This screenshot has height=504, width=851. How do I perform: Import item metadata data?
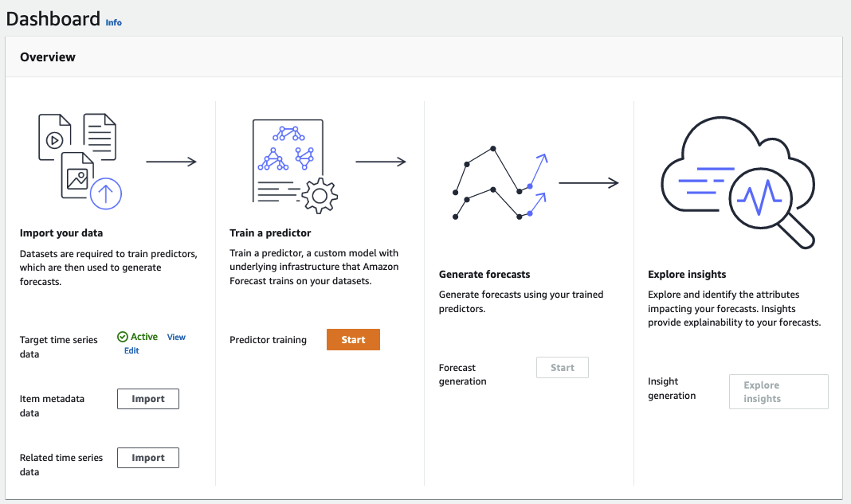(x=148, y=398)
